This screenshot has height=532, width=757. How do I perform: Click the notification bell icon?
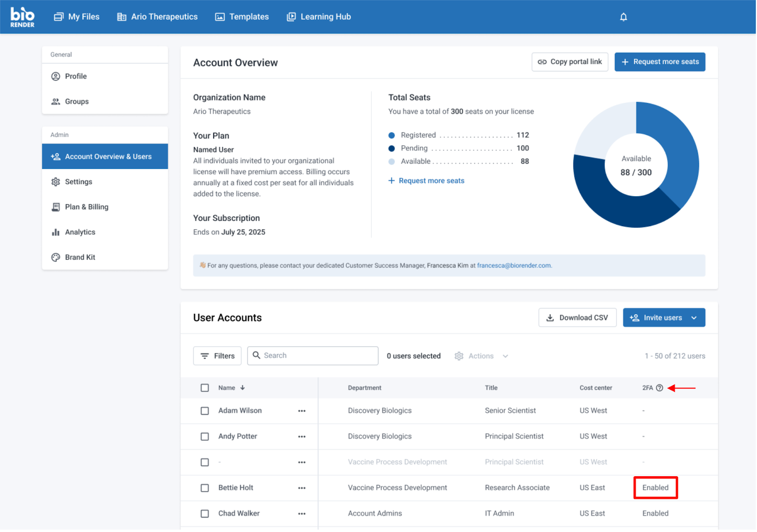(x=623, y=17)
